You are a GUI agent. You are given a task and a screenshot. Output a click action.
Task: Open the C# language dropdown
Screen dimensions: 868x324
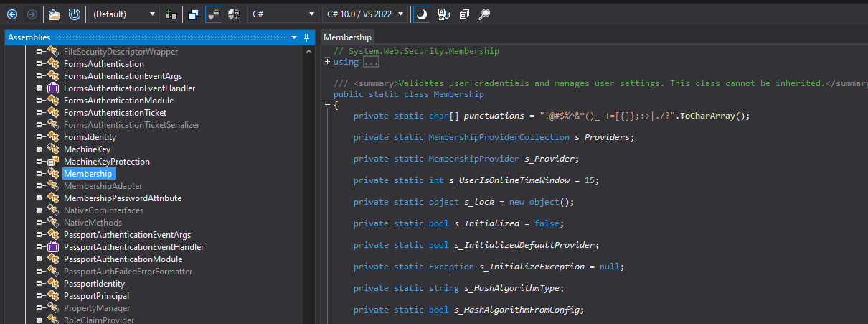(x=283, y=14)
